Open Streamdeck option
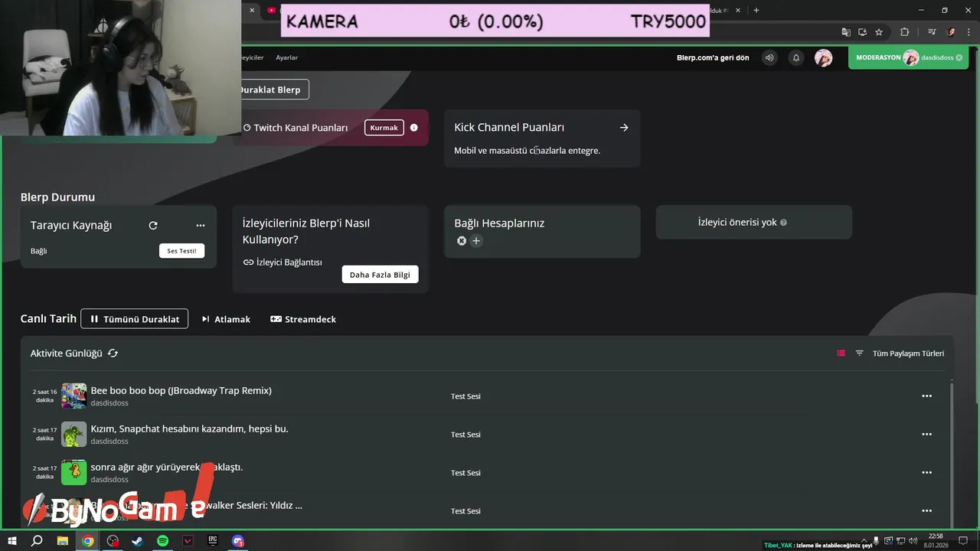 click(x=303, y=319)
